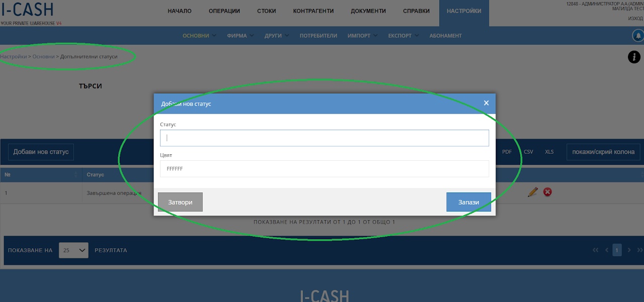
Task: Export the table as PDF
Action: coord(507,152)
